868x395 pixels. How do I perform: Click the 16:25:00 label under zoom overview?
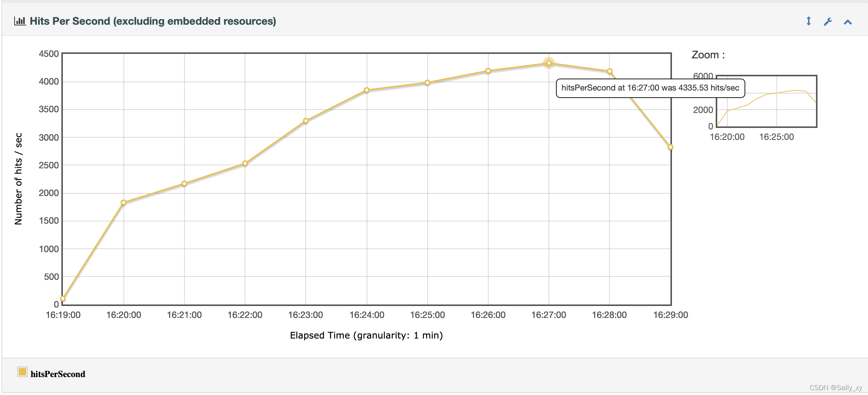pos(776,137)
